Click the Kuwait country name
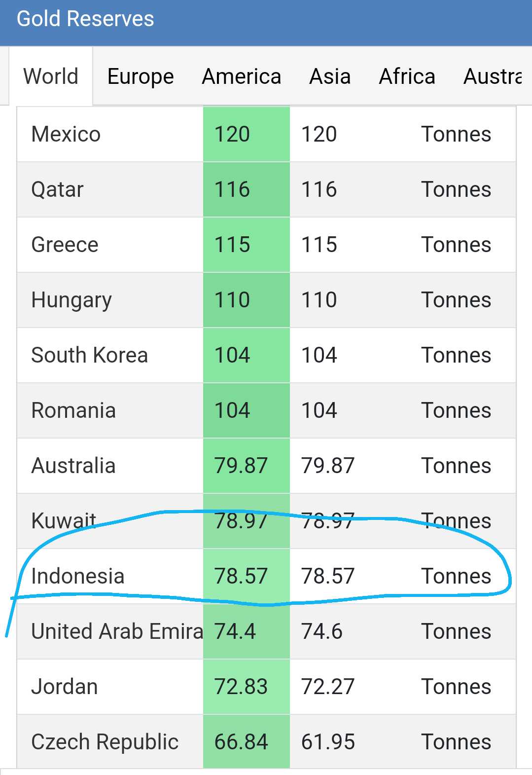Image resolution: width=532 pixels, height=775 pixels. tap(64, 521)
